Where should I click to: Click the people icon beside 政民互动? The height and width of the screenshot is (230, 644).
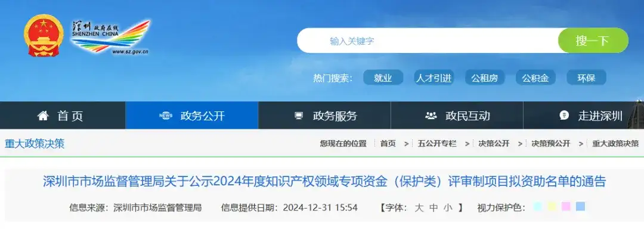[431, 116]
